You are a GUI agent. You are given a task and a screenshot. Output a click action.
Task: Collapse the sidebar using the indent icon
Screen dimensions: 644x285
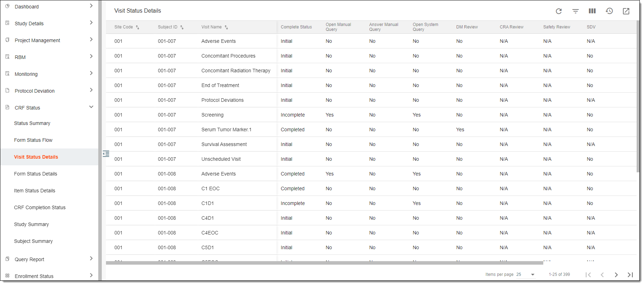click(x=106, y=154)
